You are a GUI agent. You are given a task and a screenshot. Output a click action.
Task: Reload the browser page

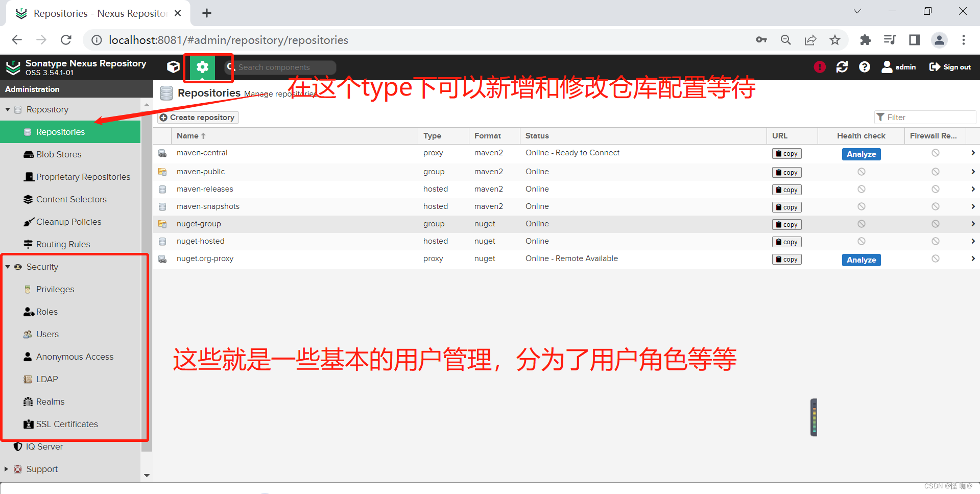[x=66, y=40]
